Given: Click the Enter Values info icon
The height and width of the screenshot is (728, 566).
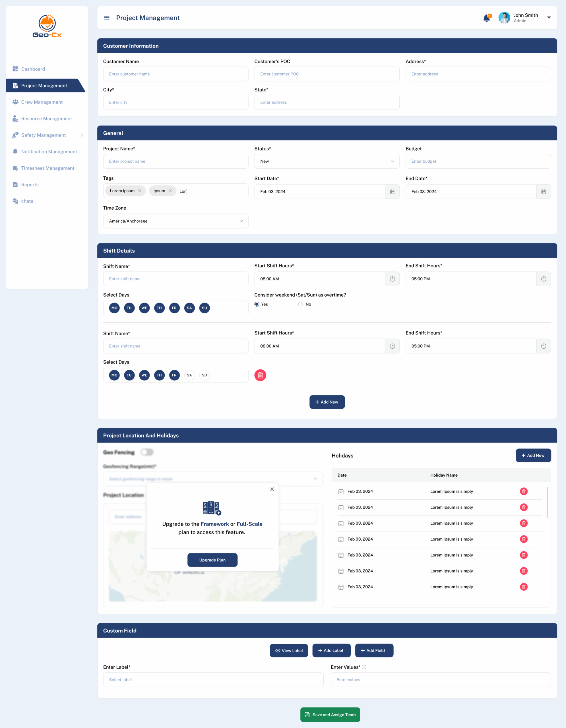Looking at the screenshot, I should coord(364,667).
